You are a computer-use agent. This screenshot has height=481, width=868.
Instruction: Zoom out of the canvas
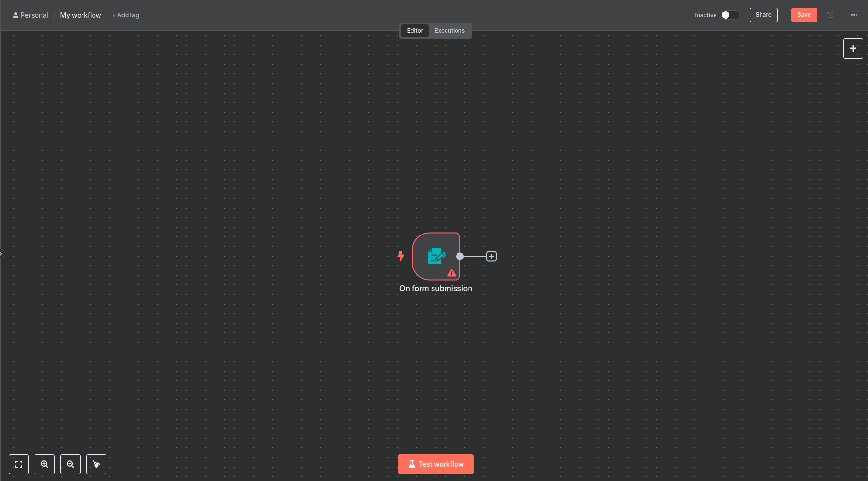click(x=70, y=464)
